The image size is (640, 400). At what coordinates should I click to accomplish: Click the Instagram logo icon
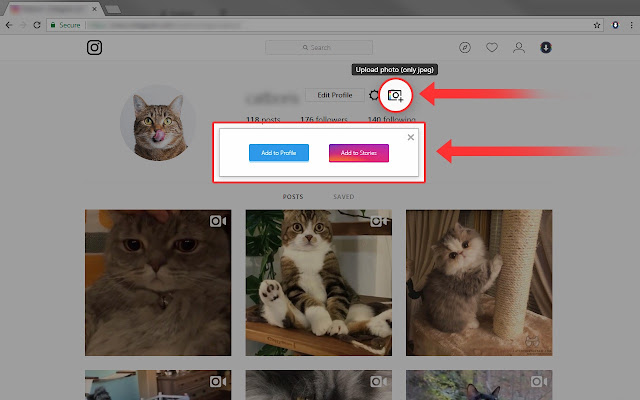(94, 47)
